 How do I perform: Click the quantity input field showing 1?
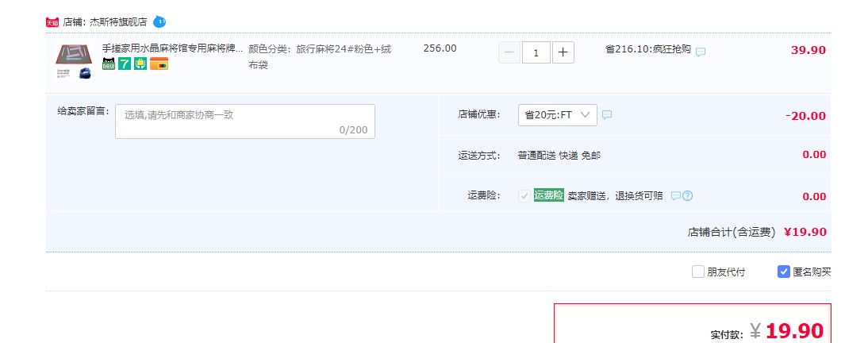(536, 52)
